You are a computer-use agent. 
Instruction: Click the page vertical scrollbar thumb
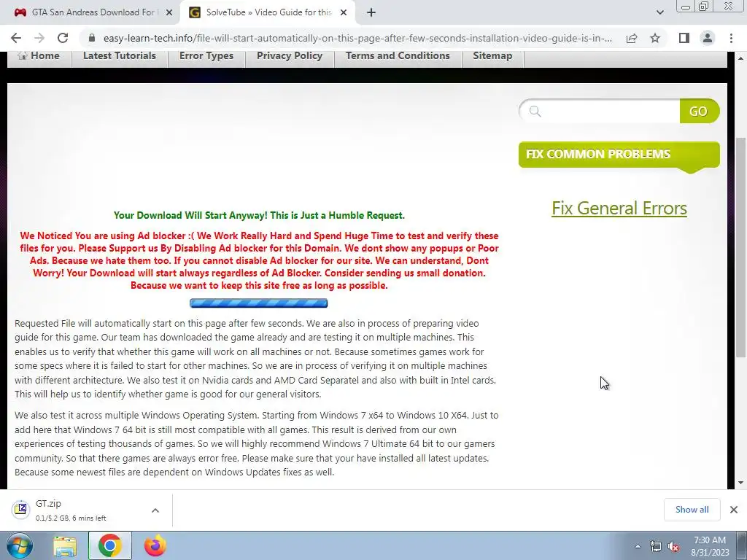741,248
